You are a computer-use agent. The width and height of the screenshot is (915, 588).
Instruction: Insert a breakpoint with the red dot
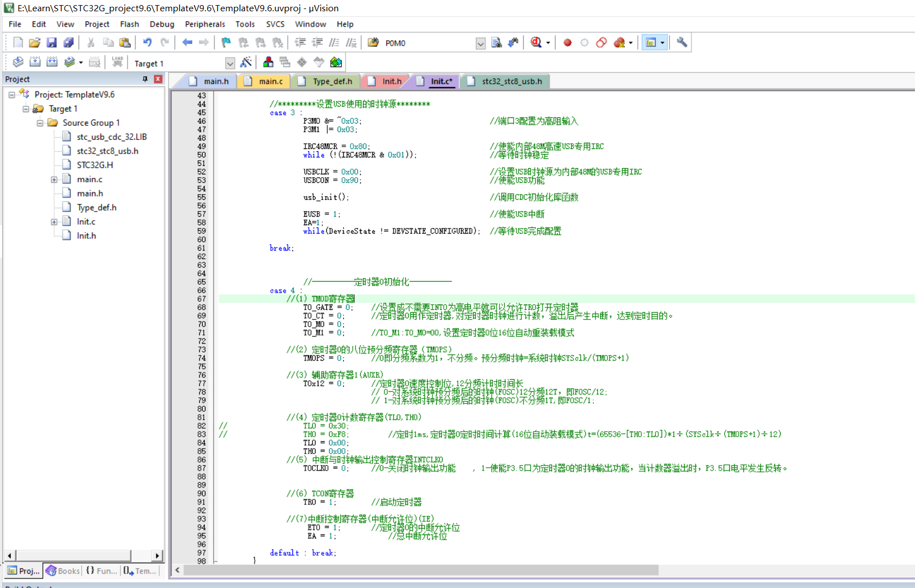tap(567, 42)
